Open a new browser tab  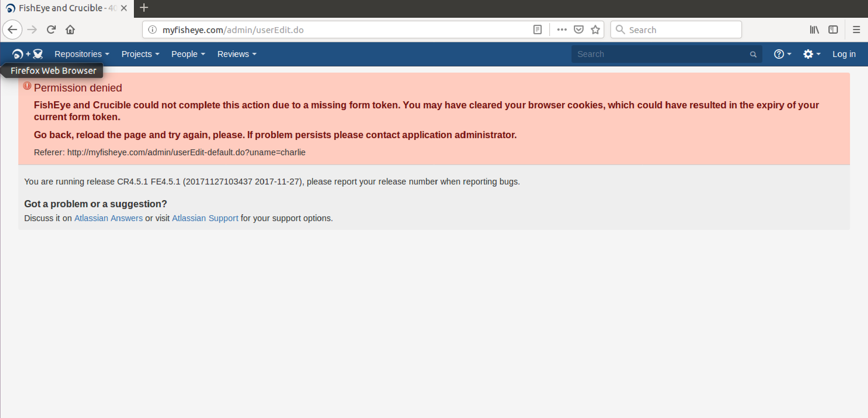point(144,7)
